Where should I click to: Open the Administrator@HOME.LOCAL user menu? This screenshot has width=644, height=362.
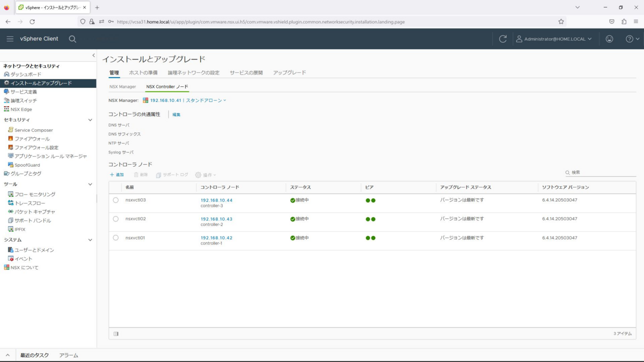coord(554,39)
